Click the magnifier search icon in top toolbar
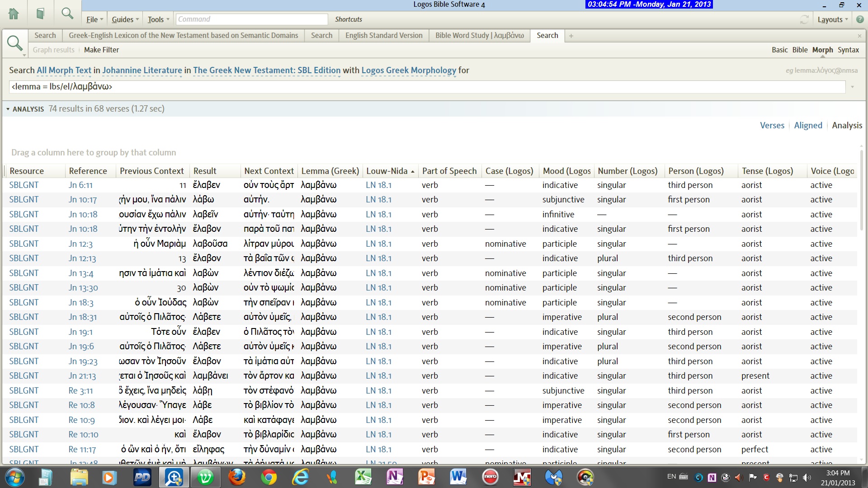Viewport: 868px width, 488px height. [x=67, y=14]
